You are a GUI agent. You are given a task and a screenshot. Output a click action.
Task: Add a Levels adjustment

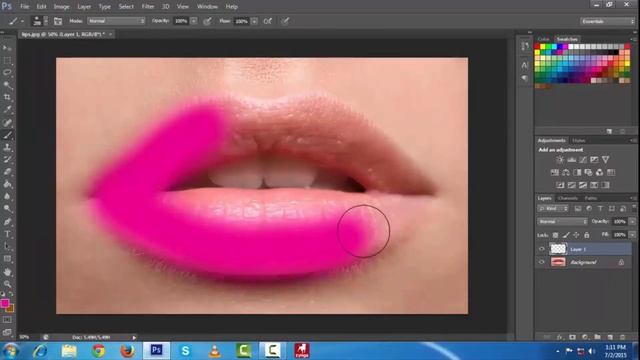[571, 160]
